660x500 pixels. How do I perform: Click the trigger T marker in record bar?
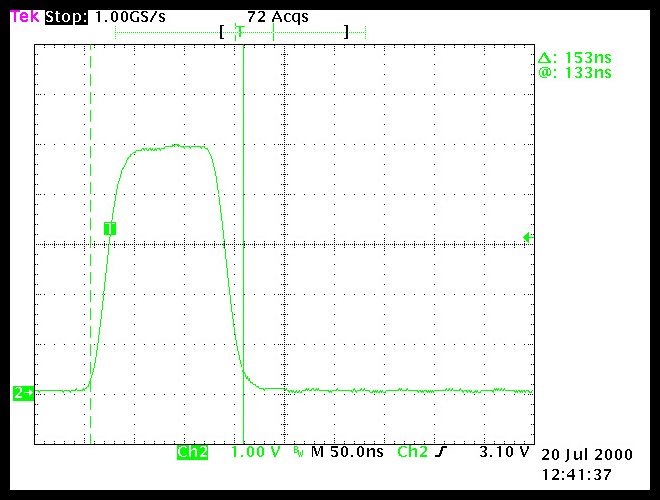(240, 31)
